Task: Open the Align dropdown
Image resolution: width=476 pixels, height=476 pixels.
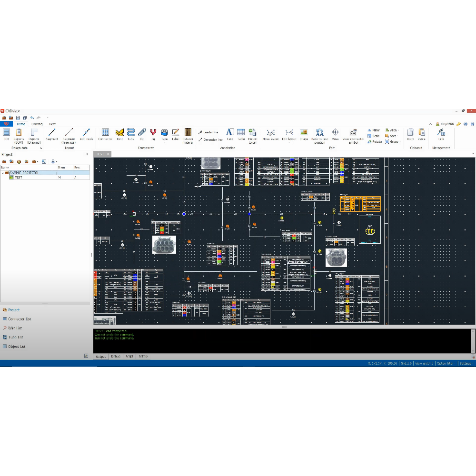Action: tap(393, 130)
